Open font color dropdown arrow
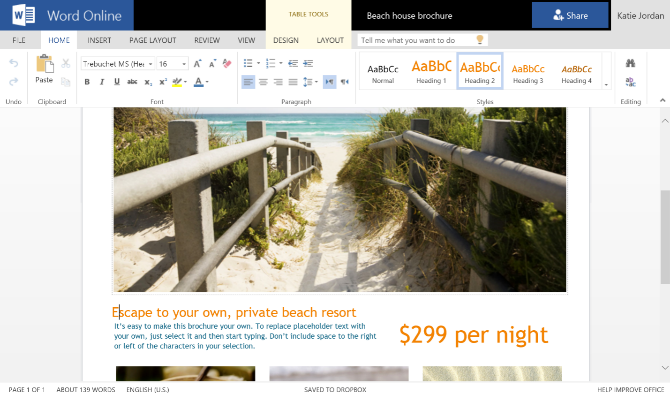The image size is (670, 394). [207, 82]
